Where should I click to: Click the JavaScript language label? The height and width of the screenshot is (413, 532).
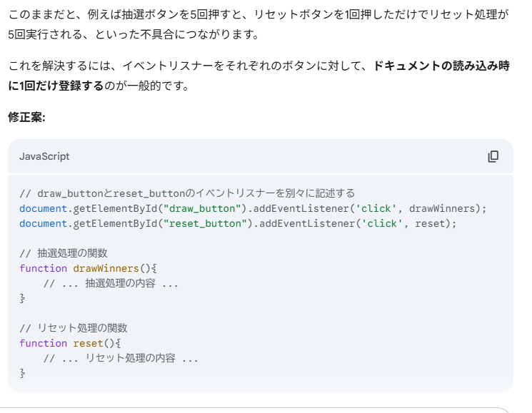click(x=44, y=156)
